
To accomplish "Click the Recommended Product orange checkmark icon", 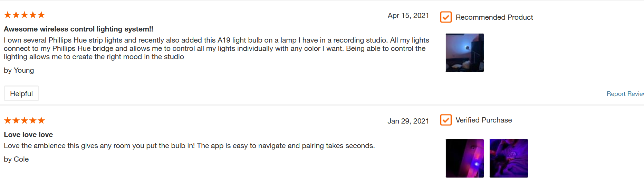I will [x=446, y=17].
